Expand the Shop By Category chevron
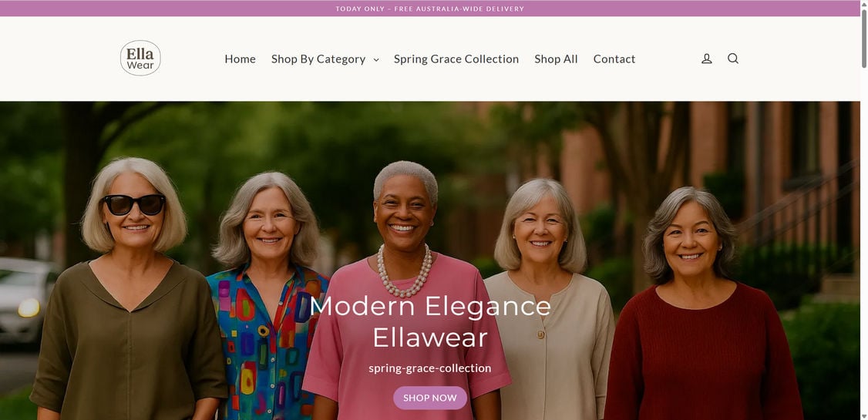 tap(376, 60)
